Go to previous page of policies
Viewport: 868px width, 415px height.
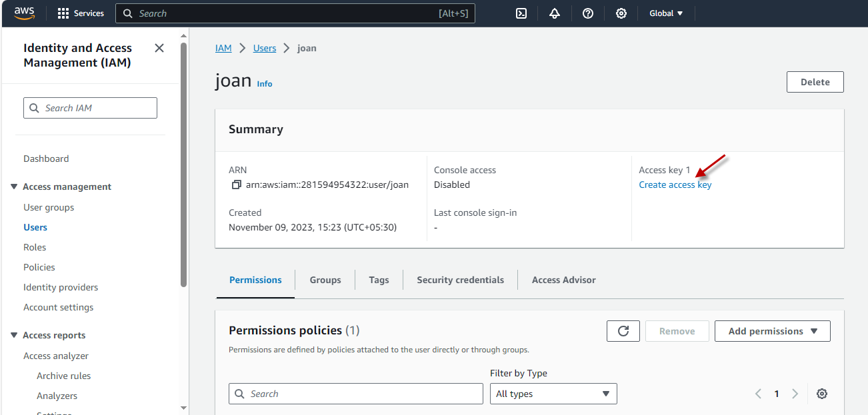coord(758,394)
